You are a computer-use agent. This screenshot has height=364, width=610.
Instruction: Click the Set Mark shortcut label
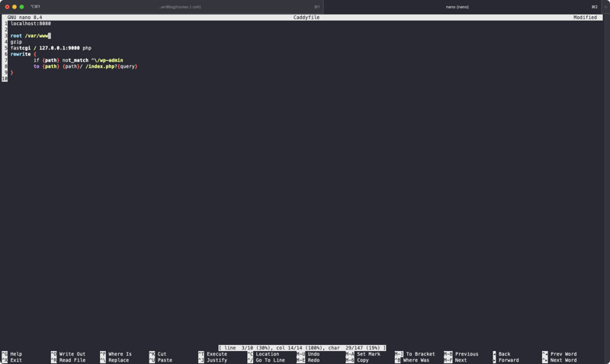pyautogui.click(x=368, y=354)
